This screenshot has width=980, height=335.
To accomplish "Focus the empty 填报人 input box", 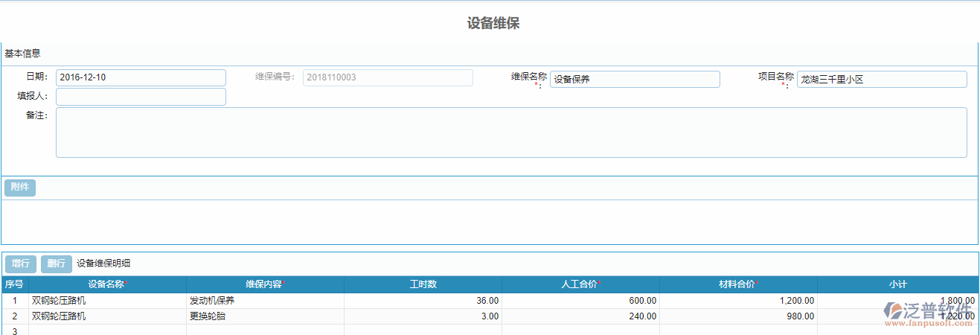I will tap(141, 97).
